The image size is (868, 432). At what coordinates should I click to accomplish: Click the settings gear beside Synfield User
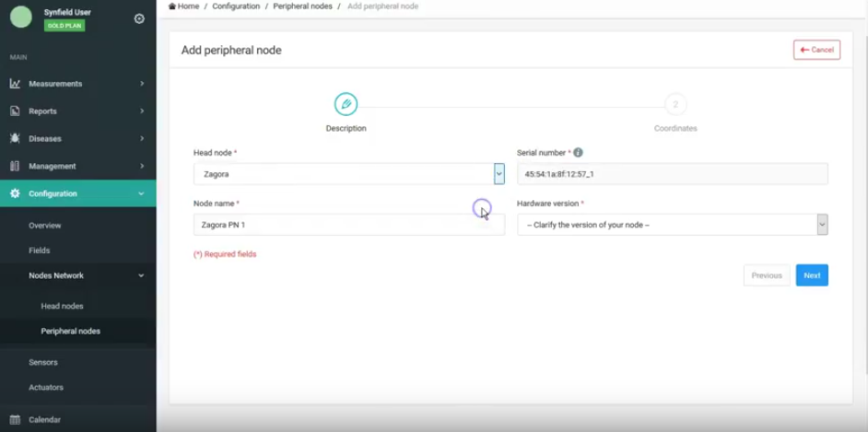coord(139,18)
